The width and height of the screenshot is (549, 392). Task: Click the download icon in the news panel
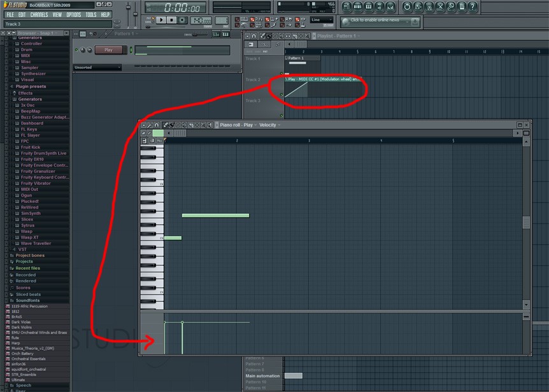pos(415,22)
